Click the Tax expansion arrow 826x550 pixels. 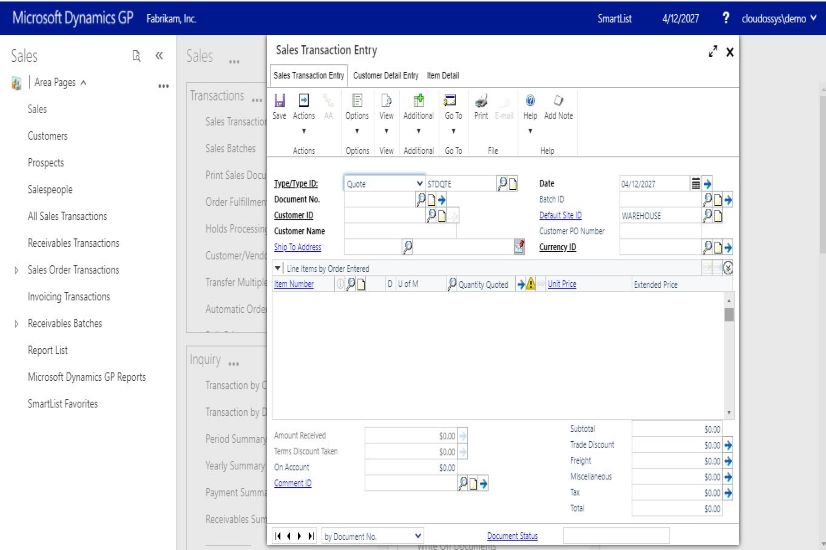click(728, 493)
